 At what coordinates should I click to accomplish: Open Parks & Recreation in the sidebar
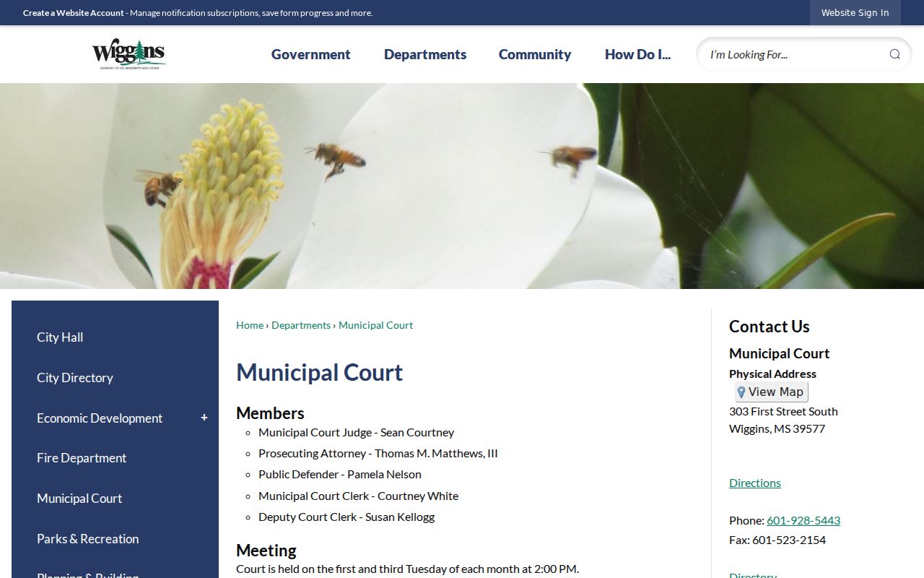pos(88,539)
